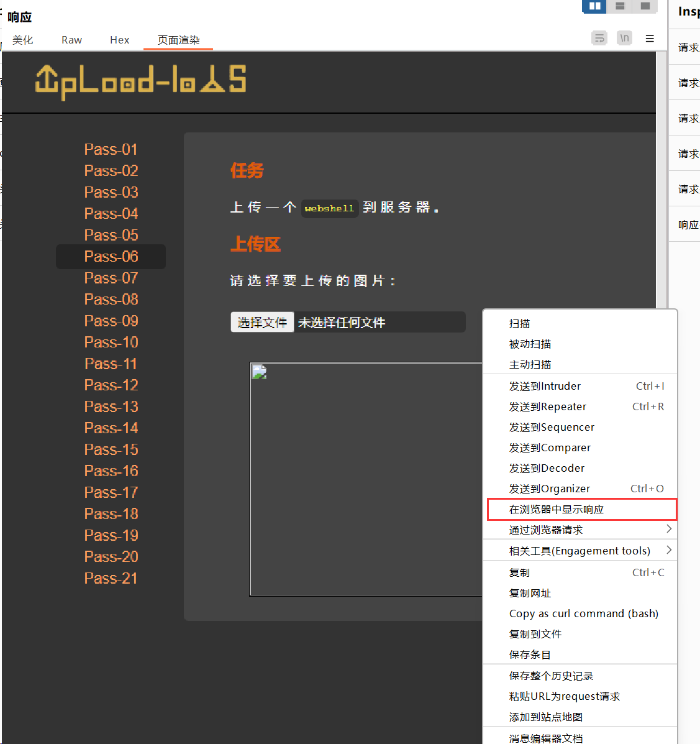Open the 美化 tab
Screen dimensions: 700x744
tap(23, 40)
